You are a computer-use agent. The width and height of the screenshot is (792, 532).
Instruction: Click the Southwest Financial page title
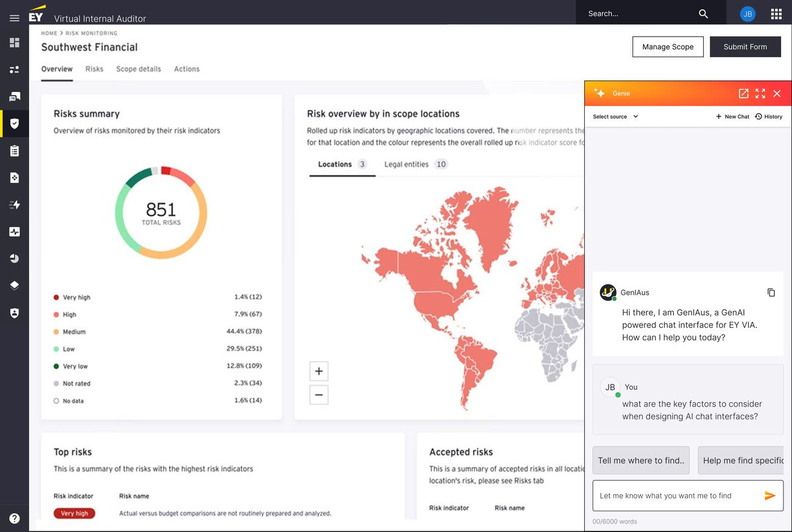[x=90, y=47]
